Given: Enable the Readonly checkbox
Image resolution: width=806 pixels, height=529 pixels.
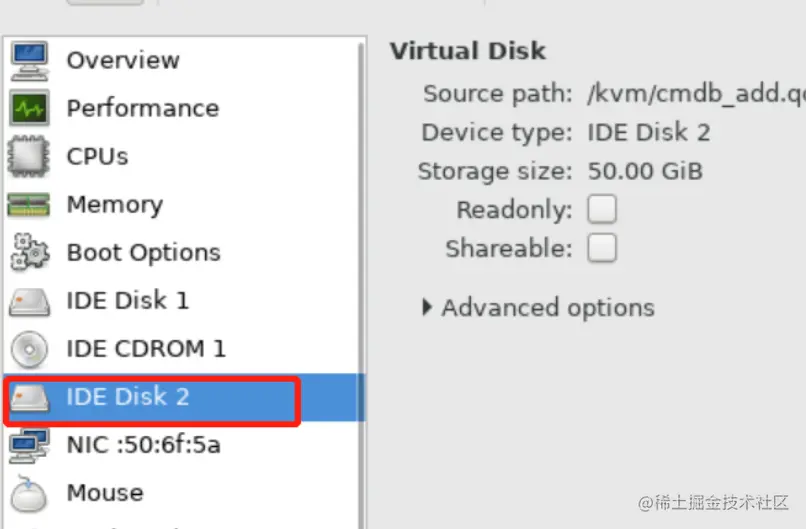Looking at the screenshot, I should [602, 210].
